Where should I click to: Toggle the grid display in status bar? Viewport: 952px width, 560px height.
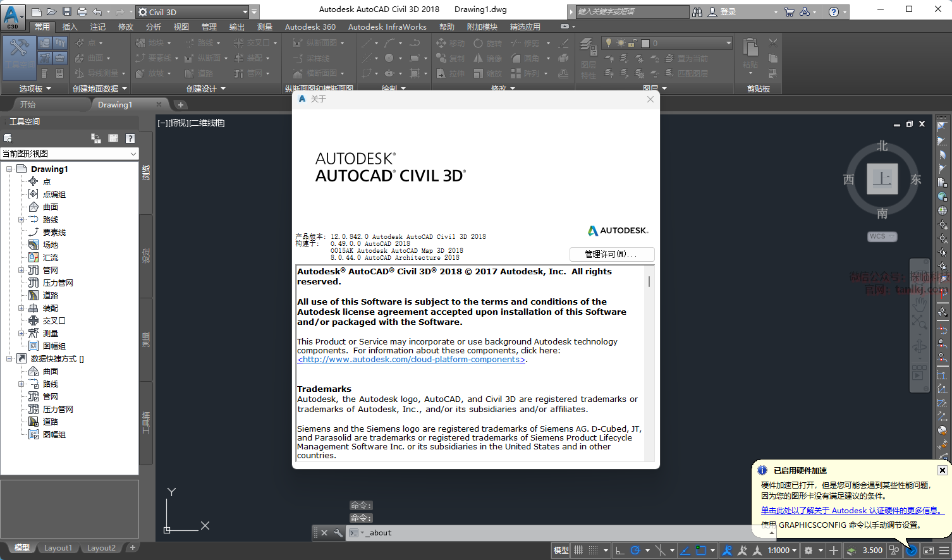[578, 551]
